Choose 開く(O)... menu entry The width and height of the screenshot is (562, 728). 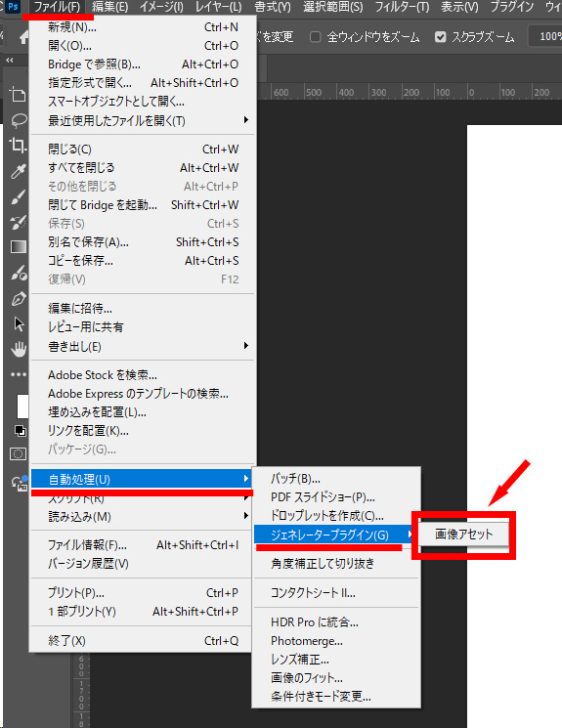pyautogui.click(x=143, y=46)
